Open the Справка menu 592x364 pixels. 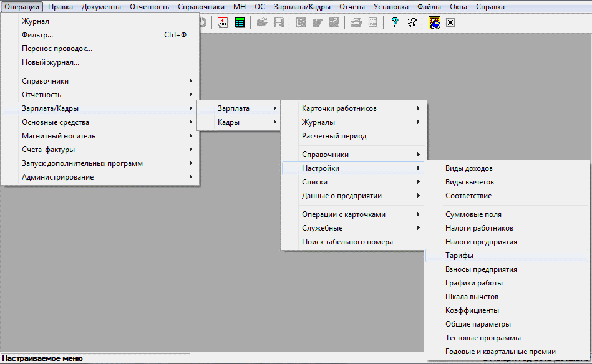490,7
